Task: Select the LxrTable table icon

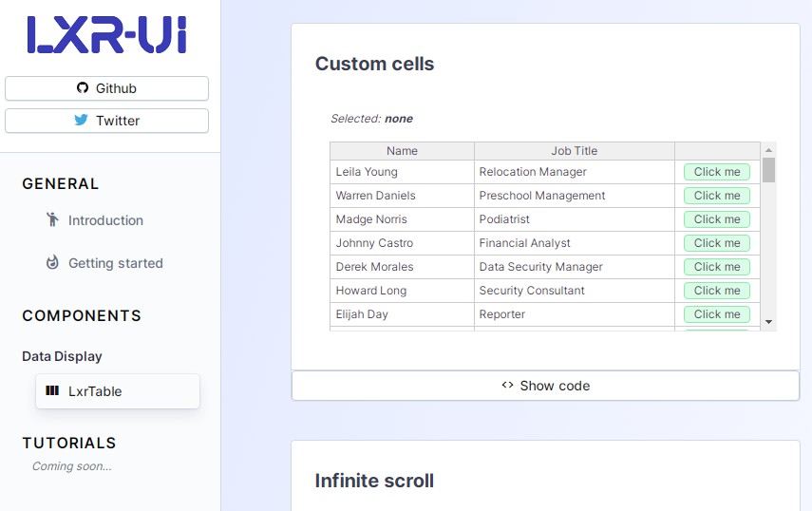Action: click(x=52, y=391)
